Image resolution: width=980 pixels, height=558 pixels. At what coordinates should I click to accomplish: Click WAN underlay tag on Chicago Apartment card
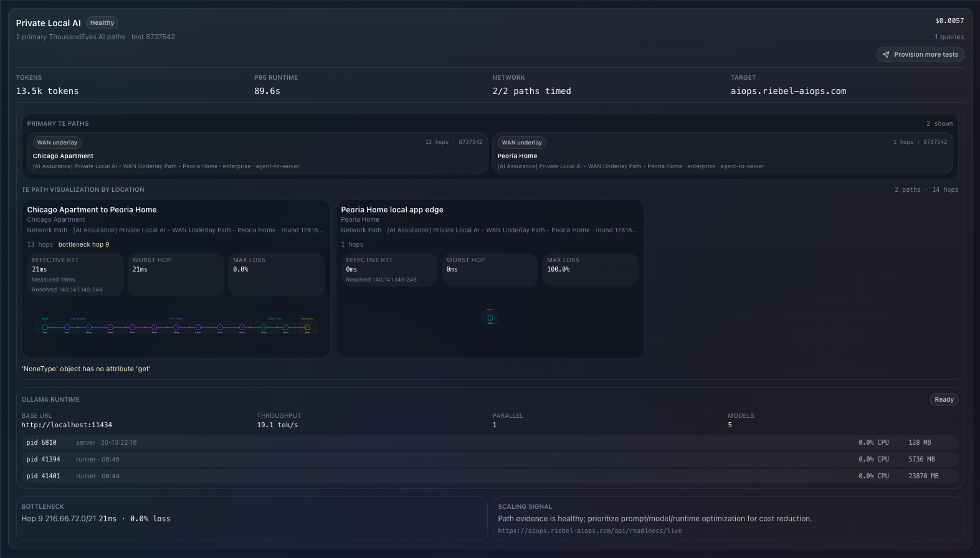[57, 143]
